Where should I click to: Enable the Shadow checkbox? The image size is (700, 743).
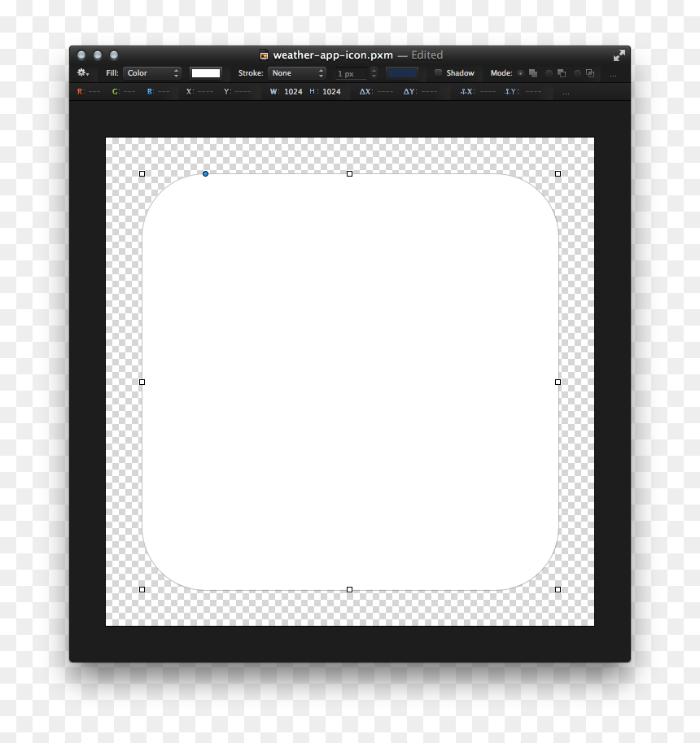coord(439,72)
